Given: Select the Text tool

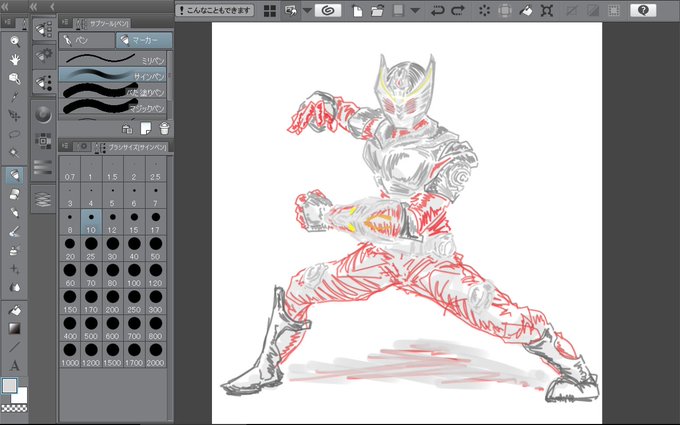Looking at the screenshot, I should click(x=15, y=365).
